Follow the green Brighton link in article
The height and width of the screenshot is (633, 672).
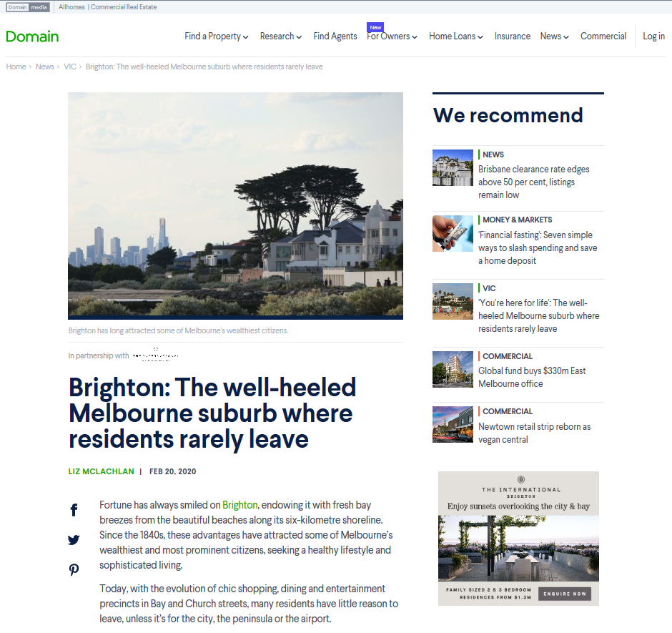pos(240,505)
